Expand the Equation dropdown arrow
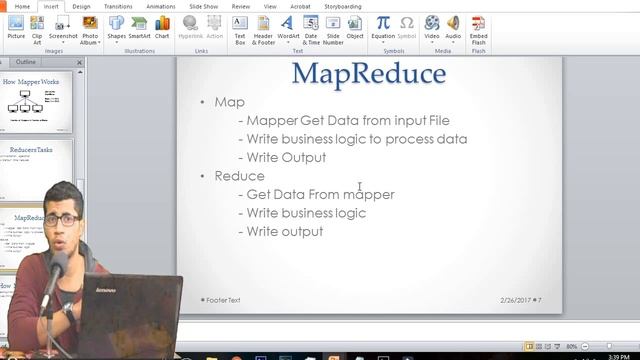This screenshot has width=640, height=360. [x=383, y=42]
